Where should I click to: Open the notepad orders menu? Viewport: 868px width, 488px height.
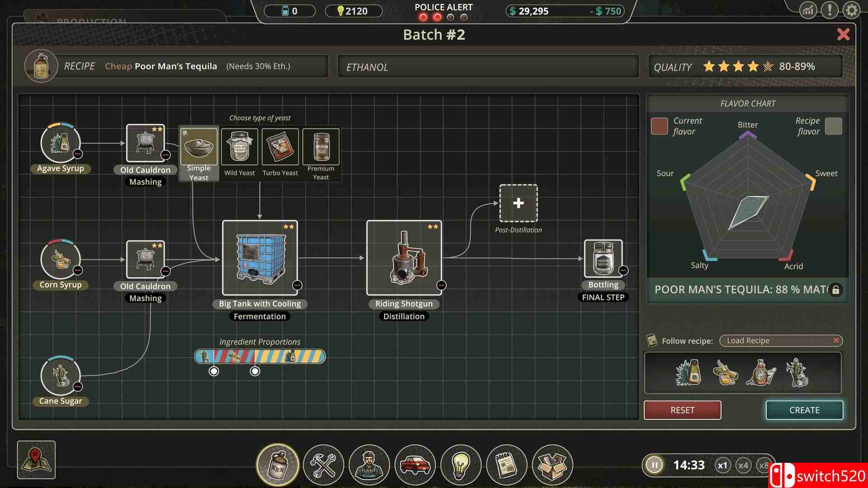point(506,465)
